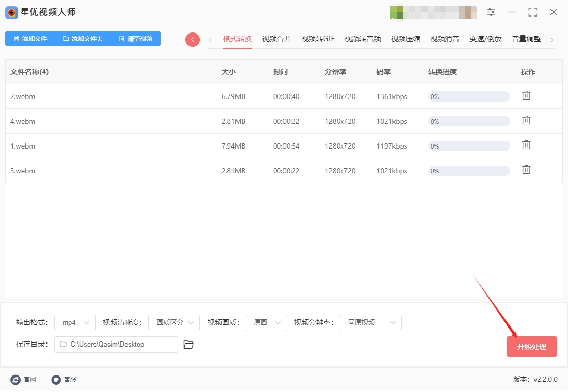Delete the 4.webm file row
568x392 pixels.
coord(526,120)
